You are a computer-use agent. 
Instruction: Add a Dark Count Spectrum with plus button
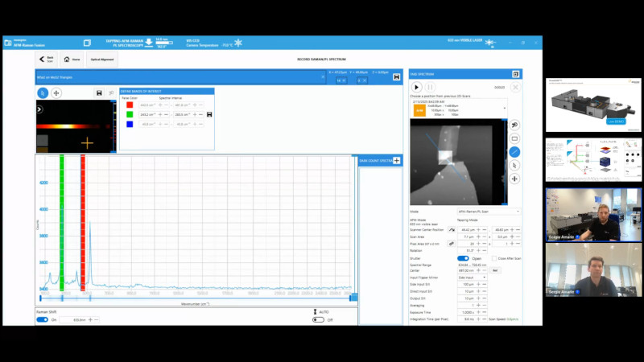click(x=396, y=161)
